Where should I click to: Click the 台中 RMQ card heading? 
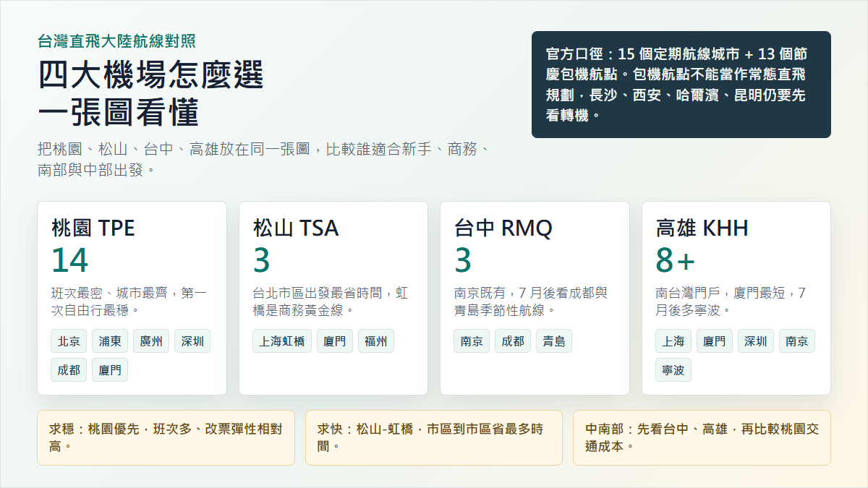point(503,228)
